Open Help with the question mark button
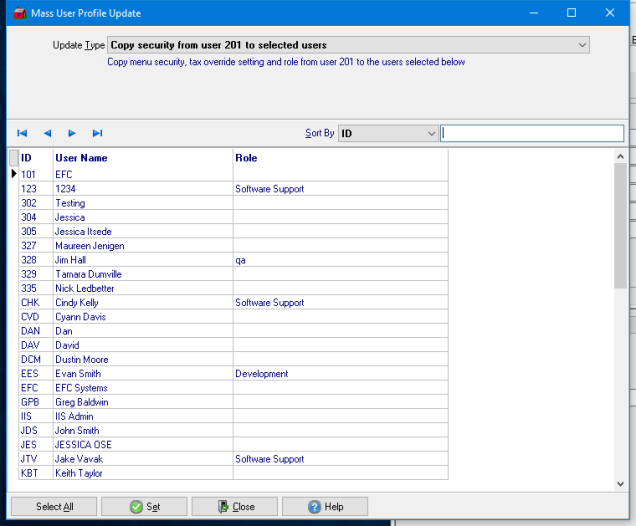This screenshot has width=636, height=526. [325, 506]
